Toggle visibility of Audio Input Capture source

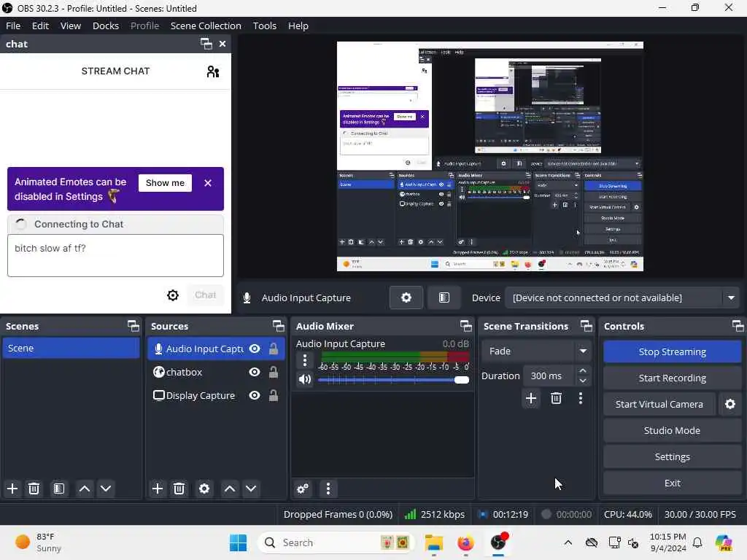point(255,349)
